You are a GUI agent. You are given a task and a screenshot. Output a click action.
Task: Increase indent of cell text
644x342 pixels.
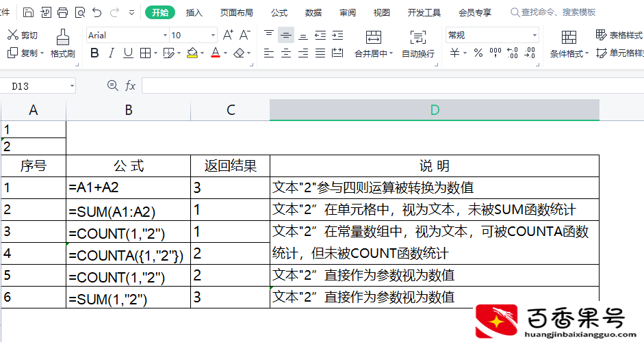[337, 36]
